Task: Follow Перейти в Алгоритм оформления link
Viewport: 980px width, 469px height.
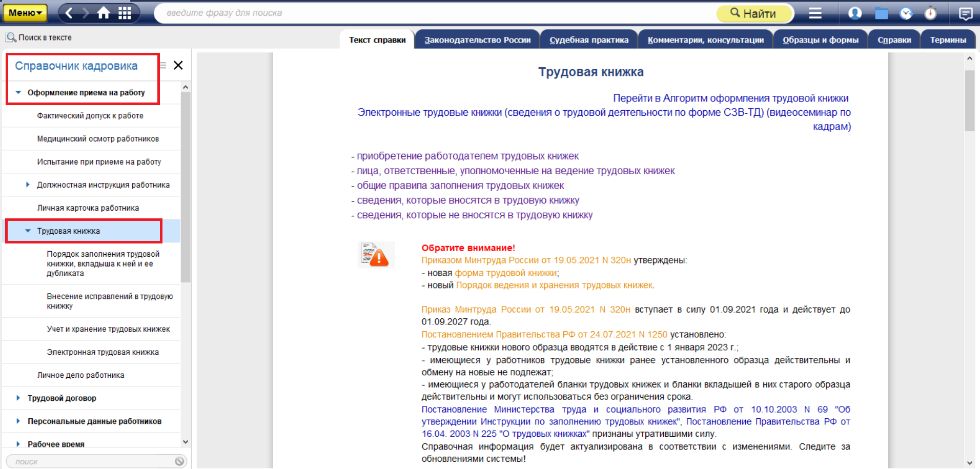Action: click(730, 98)
